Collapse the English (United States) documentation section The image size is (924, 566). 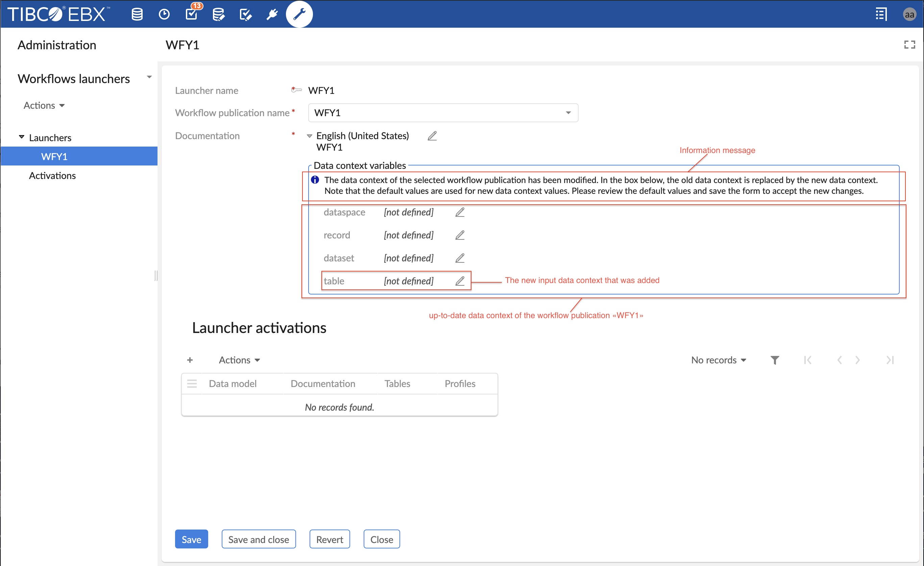(x=309, y=136)
